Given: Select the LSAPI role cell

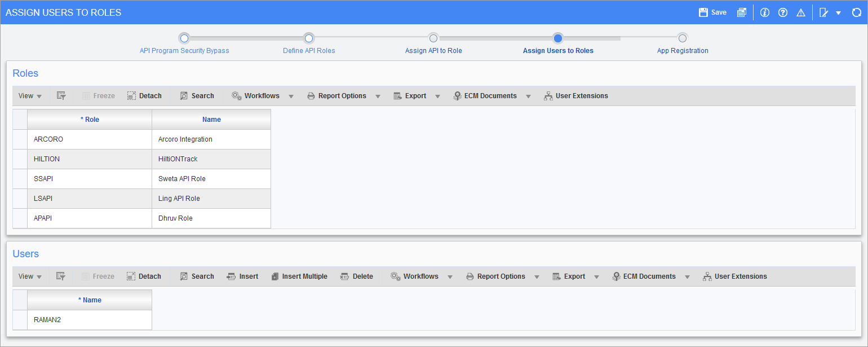Looking at the screenshot, I should 90,199.
